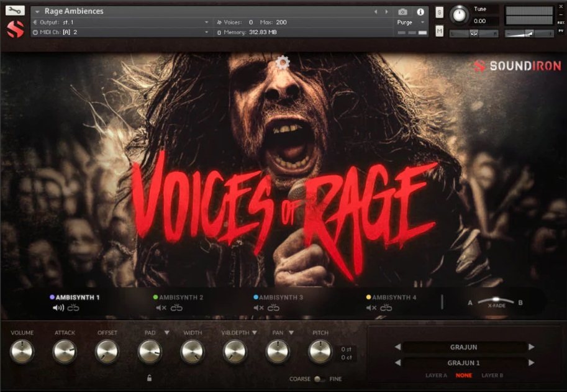Image resolution: width=567 pixels, height=392 pixels.
Task: Solo the instrument with the S button
Action: point(439,12)
